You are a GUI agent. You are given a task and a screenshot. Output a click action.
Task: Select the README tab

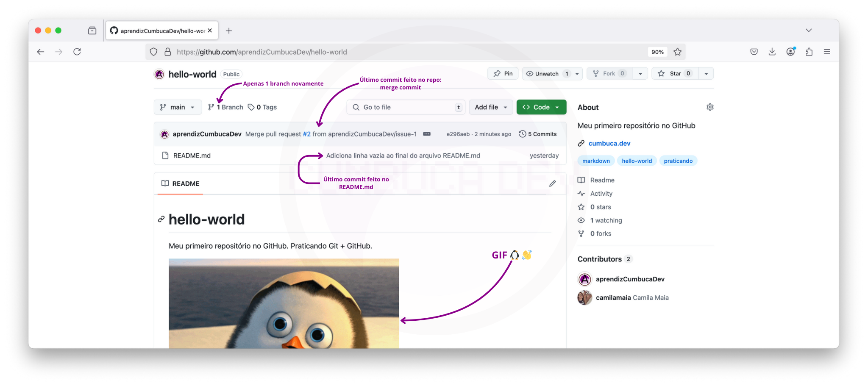tap(181, 183)
